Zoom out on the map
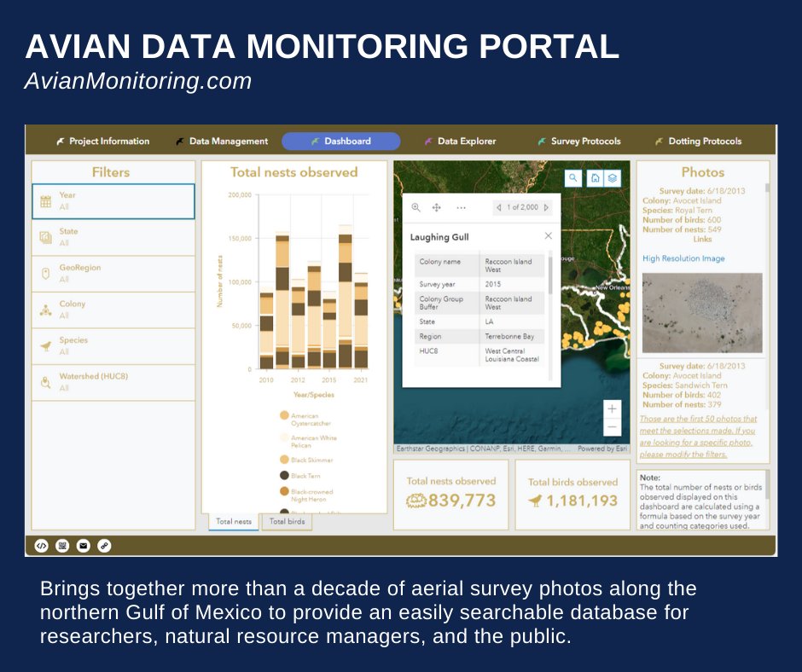802x672 pixels. click(613, 427)
